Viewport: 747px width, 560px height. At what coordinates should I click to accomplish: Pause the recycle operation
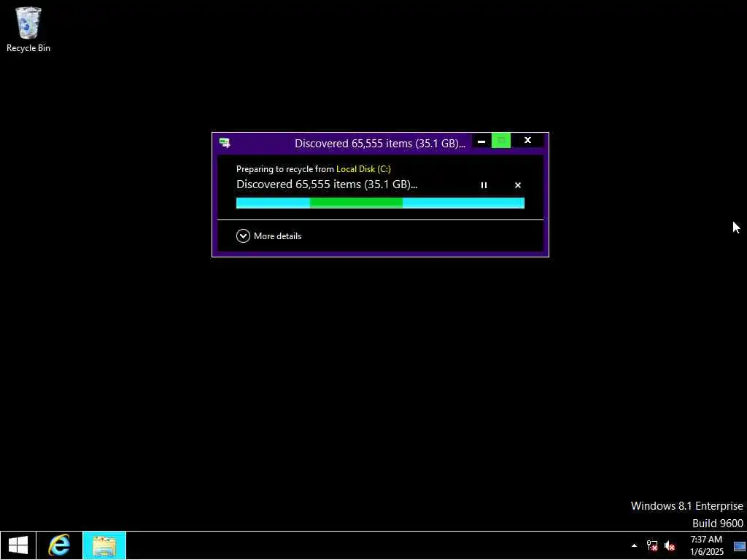click(484, 185)
